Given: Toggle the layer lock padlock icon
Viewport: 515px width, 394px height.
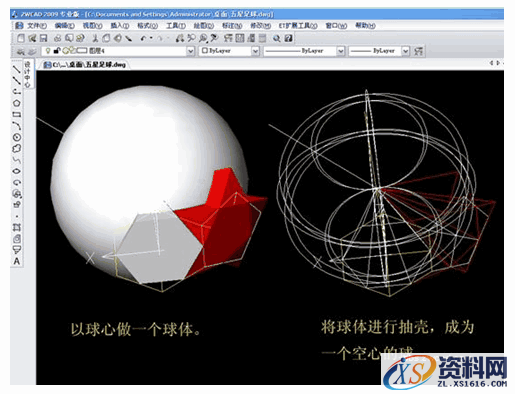Looking at the screenshot, I should pos(56,51).
